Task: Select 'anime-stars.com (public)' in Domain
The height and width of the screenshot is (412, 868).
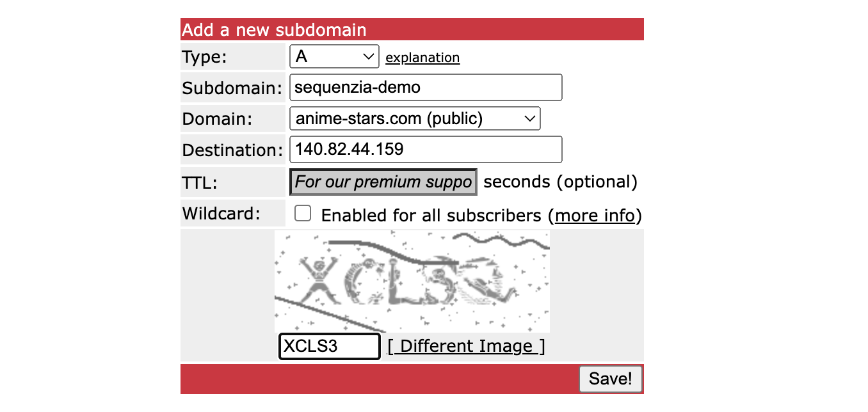Action: click(x=415, y=118)
